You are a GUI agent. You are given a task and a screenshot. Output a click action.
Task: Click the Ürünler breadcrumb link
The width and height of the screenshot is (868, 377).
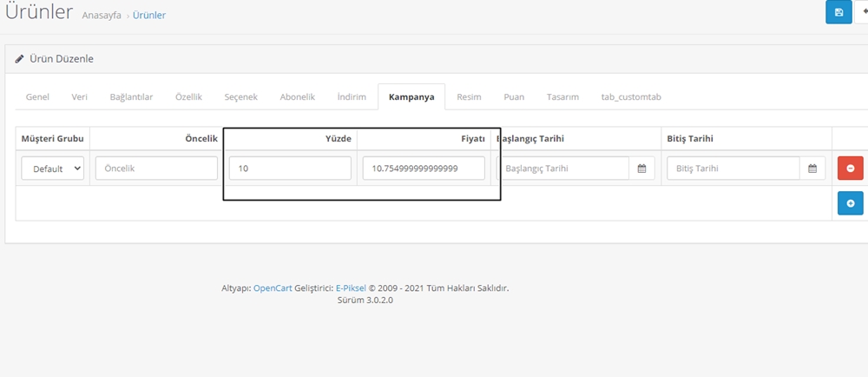click(149, 16)
